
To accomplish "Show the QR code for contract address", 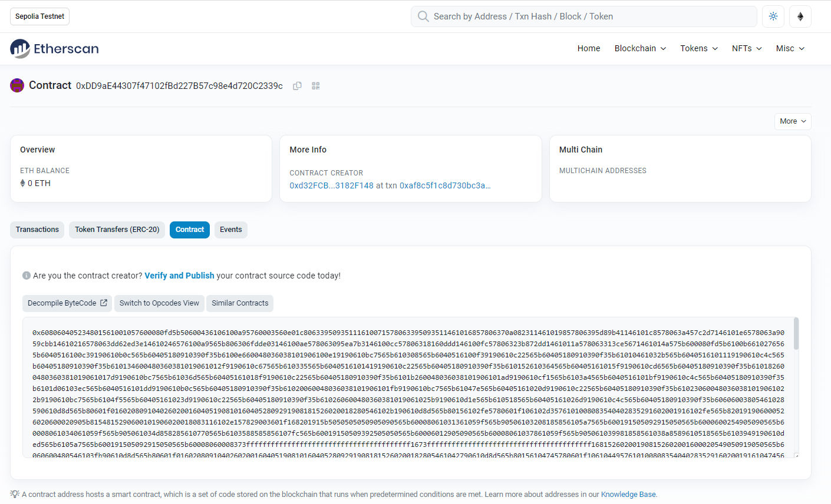I will click(316, 86).
